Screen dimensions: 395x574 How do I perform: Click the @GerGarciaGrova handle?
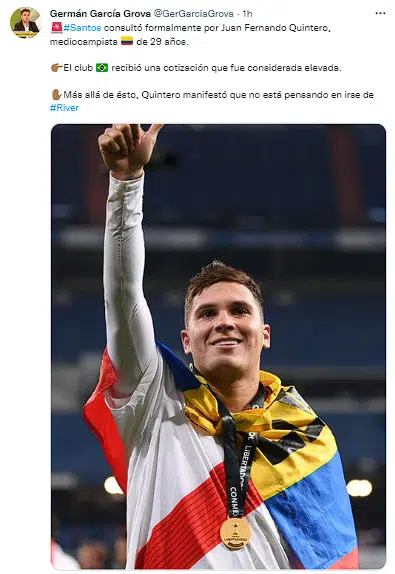(193, 14)
